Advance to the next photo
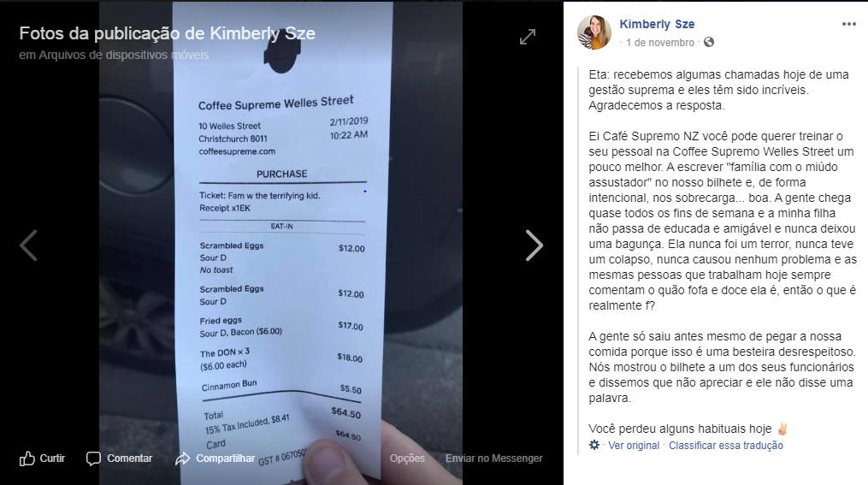 pos(534,245)
